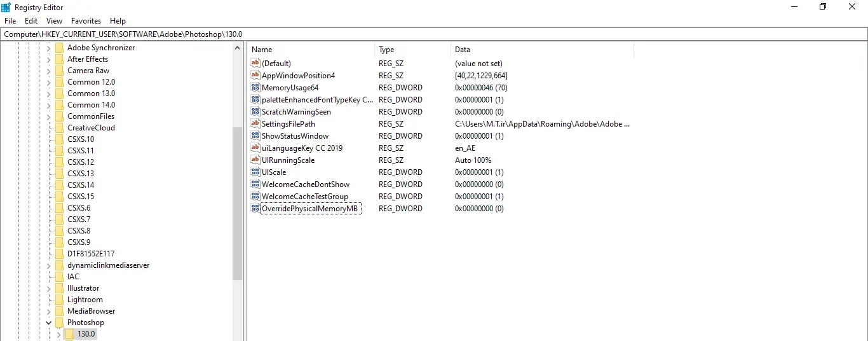Click the WelcomeCacheTestGroup DWORD icon
This screenshot has height=341, width=868.
coord(255,197)
